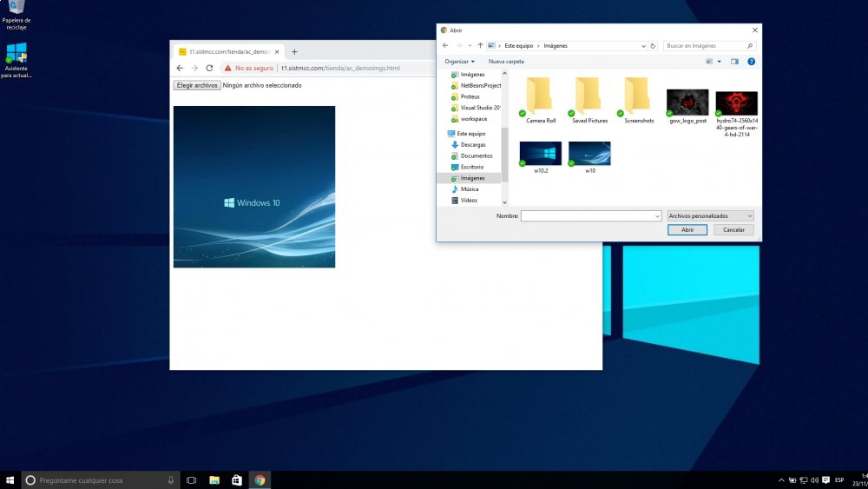Image resolution: width=868 pixels, height=489 pixels.
Task: Open the Organizar menu
Action: tap(459, 62)
